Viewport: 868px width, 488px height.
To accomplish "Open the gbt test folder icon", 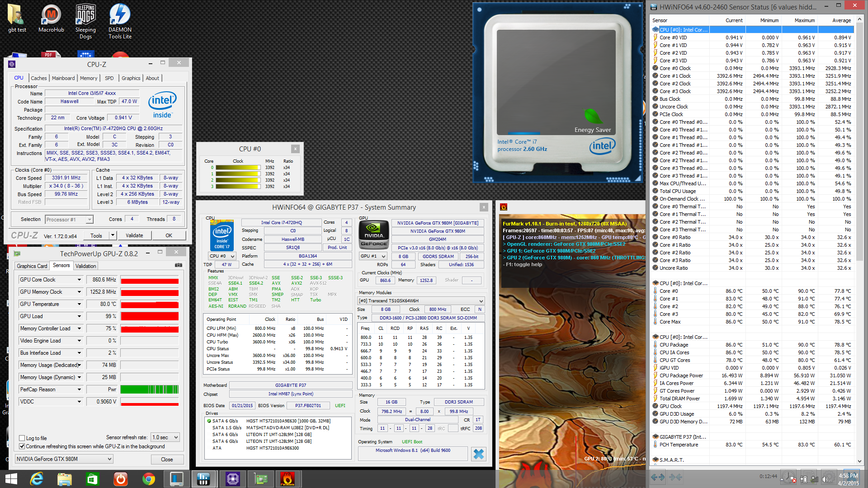I will 17,19.
